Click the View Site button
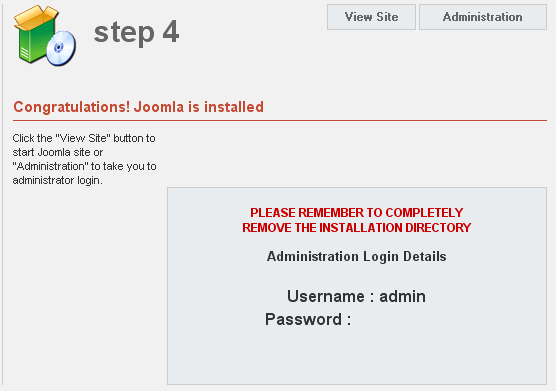Screen dimensions: 556x391 click(371, 17)
